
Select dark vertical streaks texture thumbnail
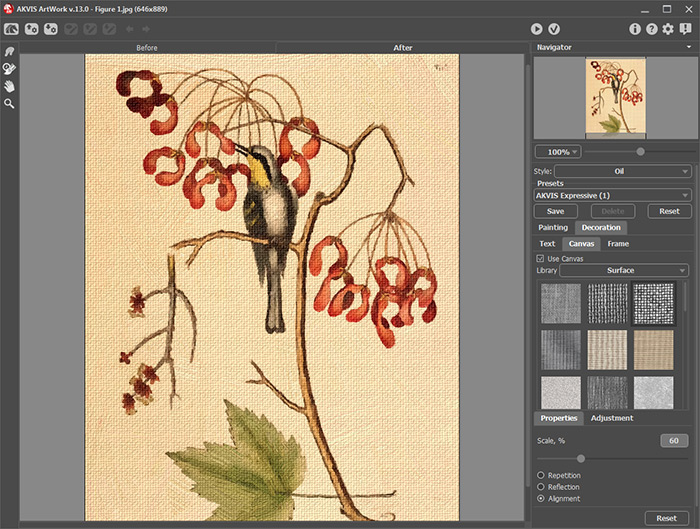[x=607, y=393]
